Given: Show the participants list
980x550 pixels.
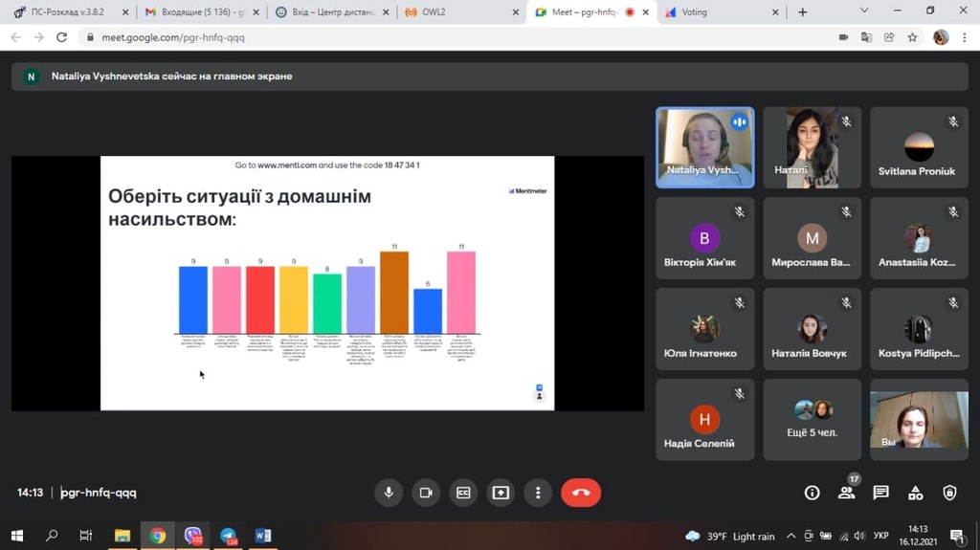Looking at the screenshot, I should pos(846,493).
